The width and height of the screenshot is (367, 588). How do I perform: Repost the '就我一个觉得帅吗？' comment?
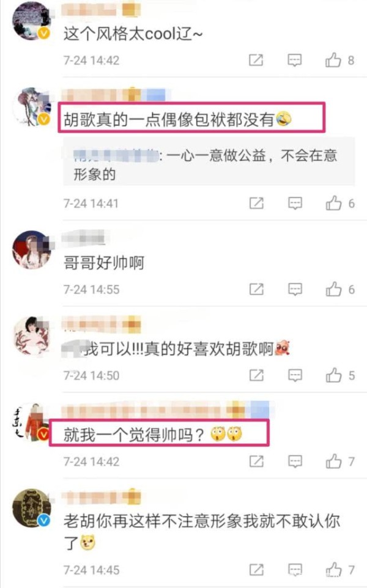click(x=256, y=461)
